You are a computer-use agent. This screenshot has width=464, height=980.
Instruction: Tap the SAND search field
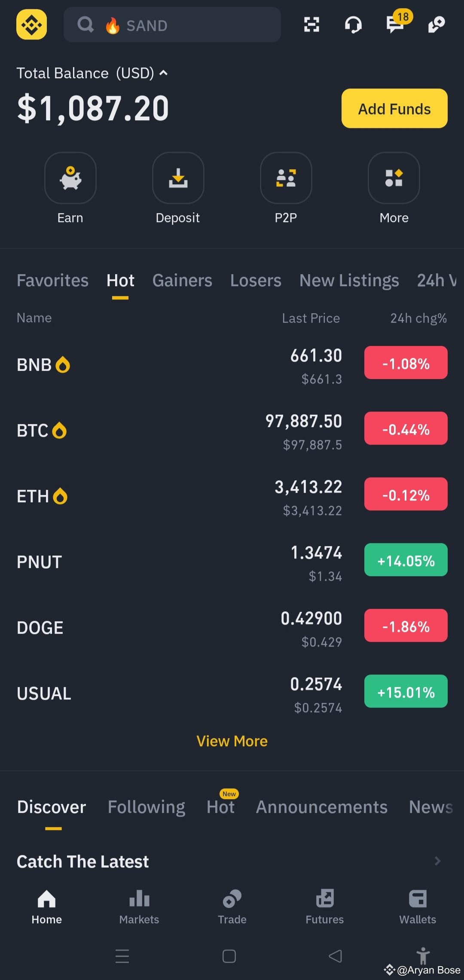172,24
